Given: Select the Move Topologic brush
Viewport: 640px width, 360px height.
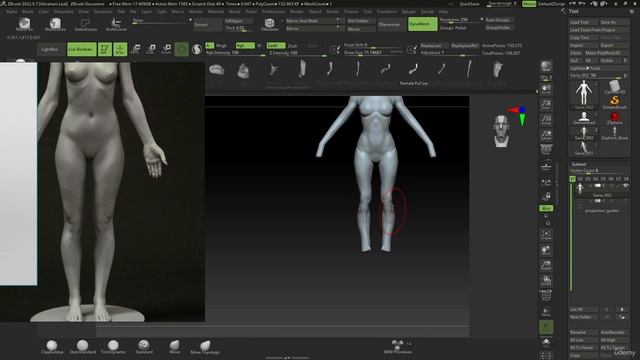Looking at the screenshot, I should point(205,347).
